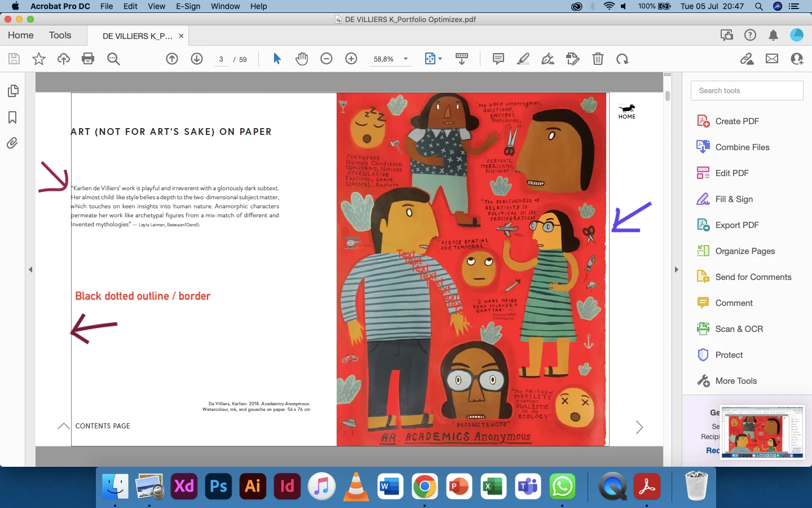Open Combine Files tool

click(x=742, y=147)
